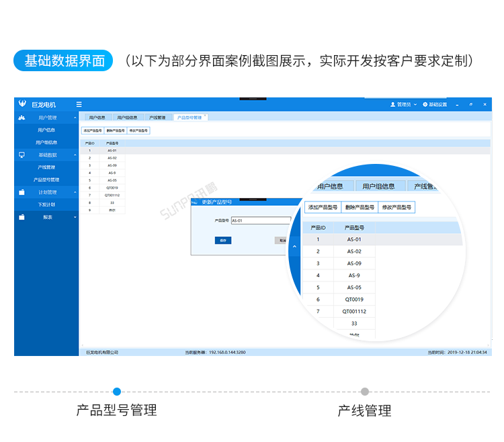Screen dimensions: 504x442
Task: Select the AS-01 row in the magnified circle
Action: coord(382,239)
